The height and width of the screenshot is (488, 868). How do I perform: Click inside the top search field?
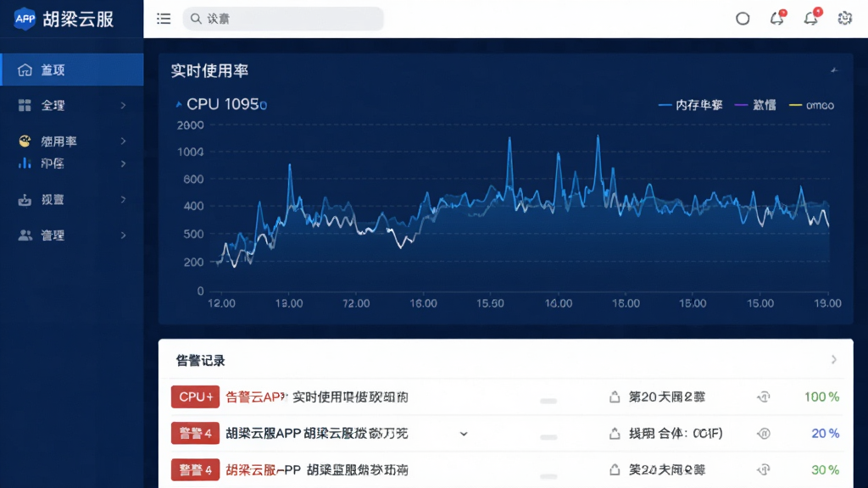pyautogui.click(x=283, y=19)
